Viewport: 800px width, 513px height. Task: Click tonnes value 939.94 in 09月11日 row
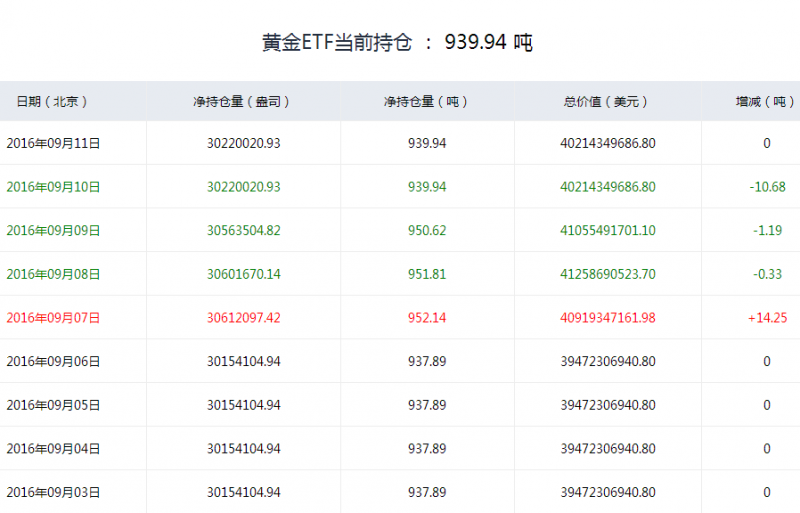(x=427, y=143)
